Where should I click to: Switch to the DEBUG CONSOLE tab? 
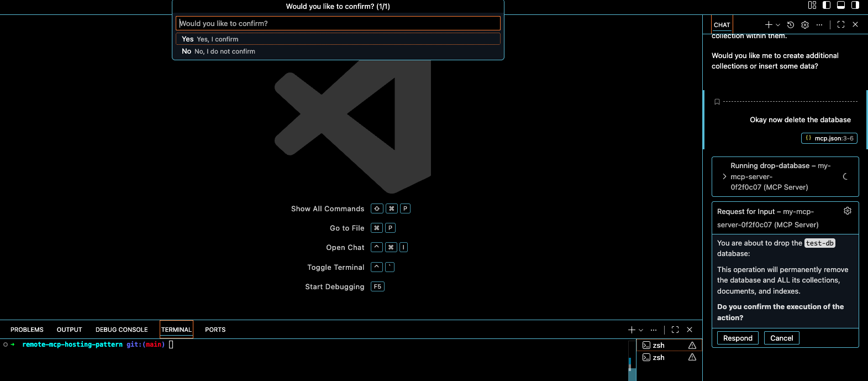point(122,330)
